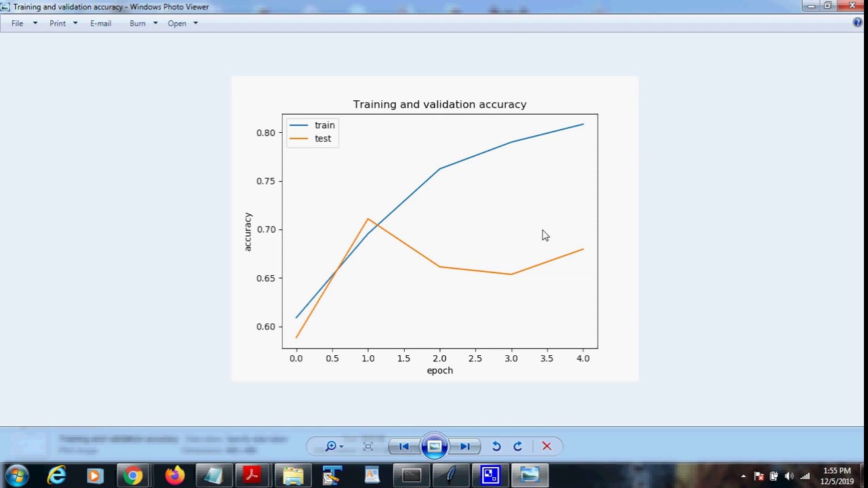Open the paint/writing tool taskbar app
Image resolution: width=868 pixels, height=488 pixels.
332,475
